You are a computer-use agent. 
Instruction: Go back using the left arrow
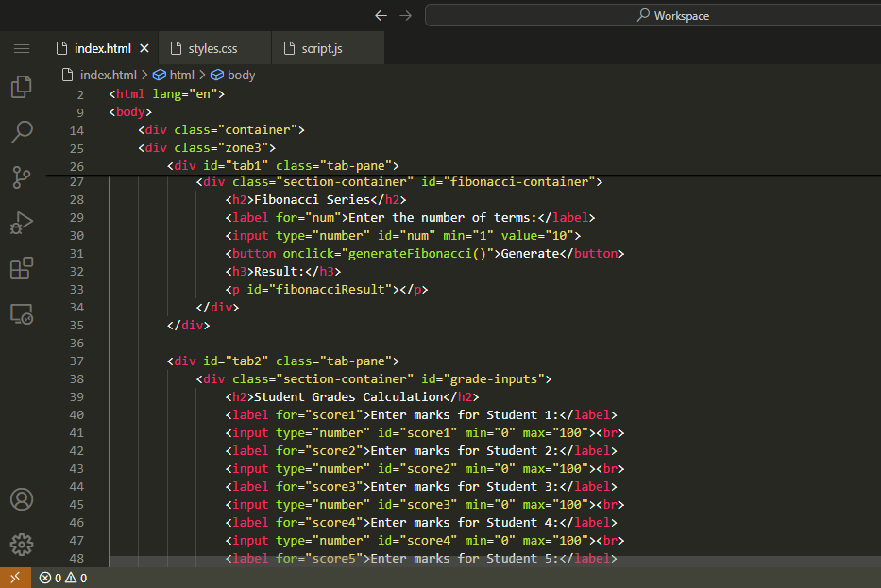[381, 15]
